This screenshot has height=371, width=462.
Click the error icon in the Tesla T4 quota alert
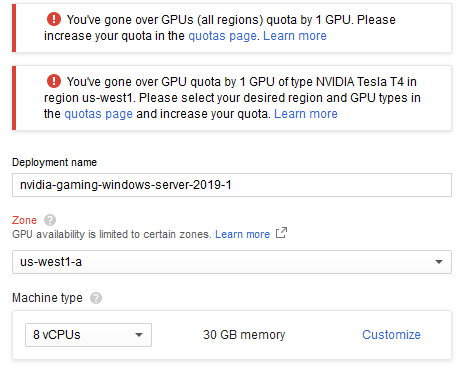click(54, 81)
